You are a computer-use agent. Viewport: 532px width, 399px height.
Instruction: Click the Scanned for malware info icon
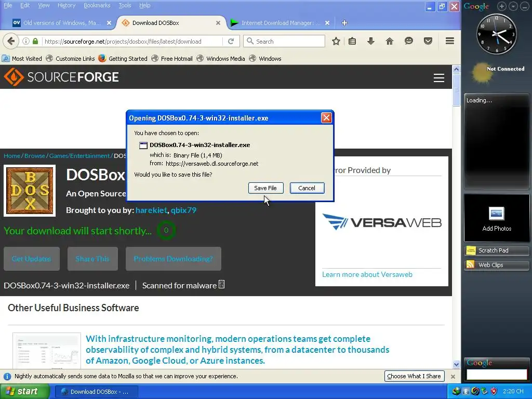221,284
